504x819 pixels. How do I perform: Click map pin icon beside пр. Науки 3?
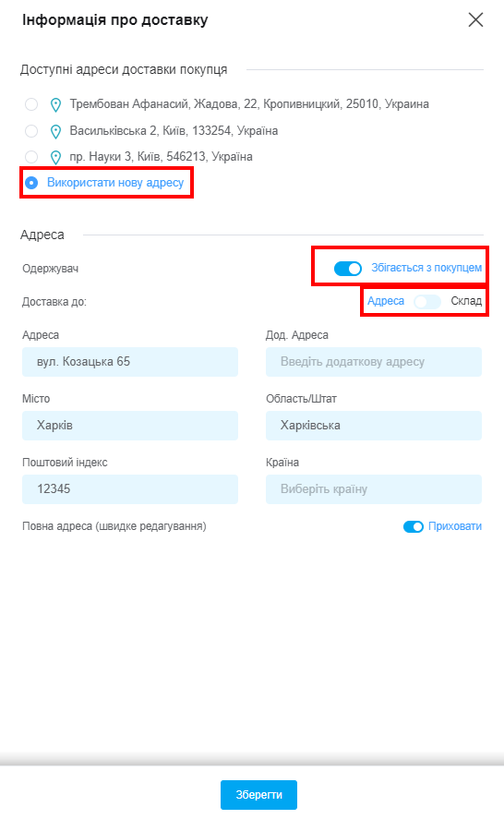[55, 157]
